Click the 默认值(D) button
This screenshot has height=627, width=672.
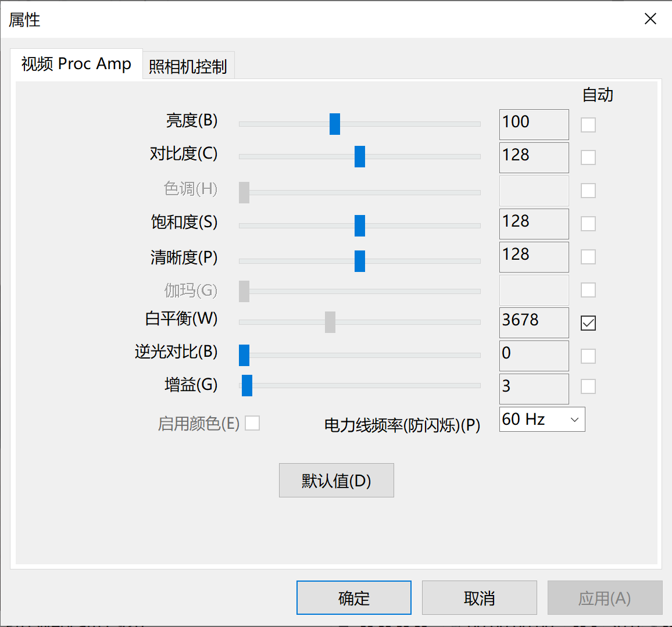pyautogui.click(x=336, y=480)
